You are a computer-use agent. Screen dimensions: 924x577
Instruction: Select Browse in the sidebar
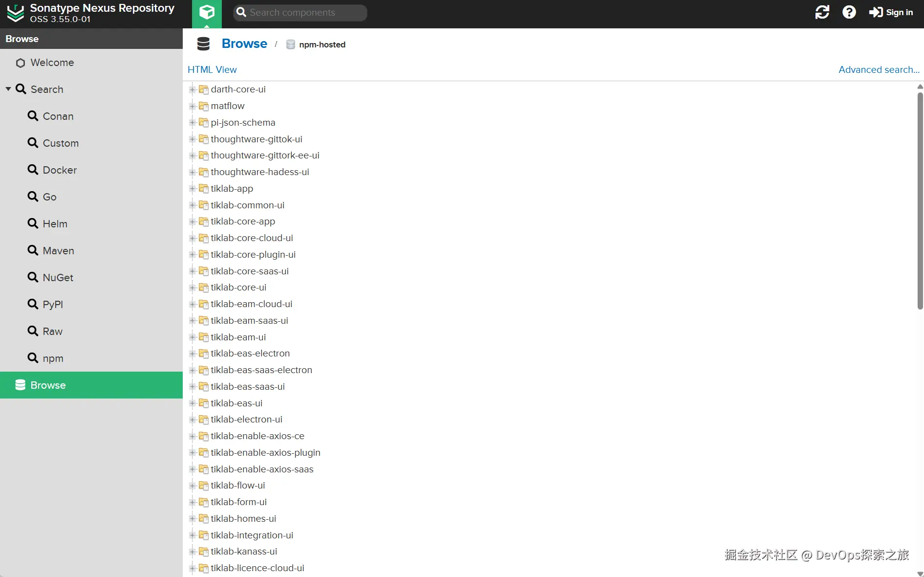tap(91, 385)
